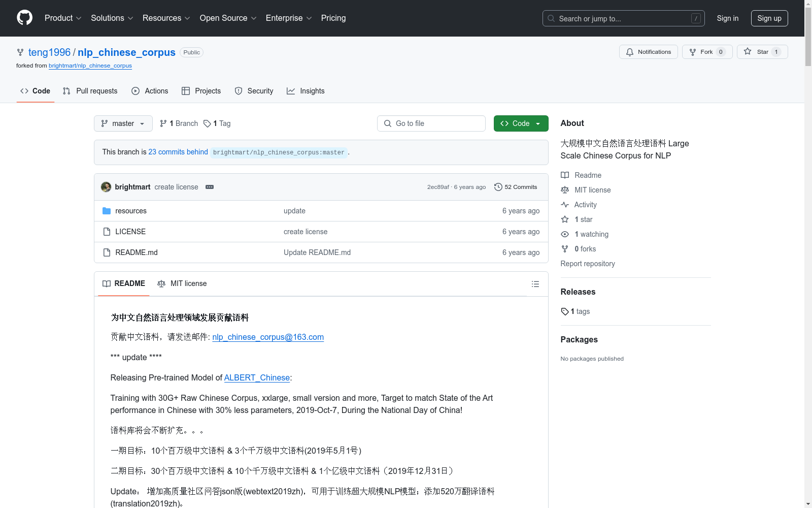
Task: Open nlp_chinese_corpus repository link
Action: tap(126, 52)
